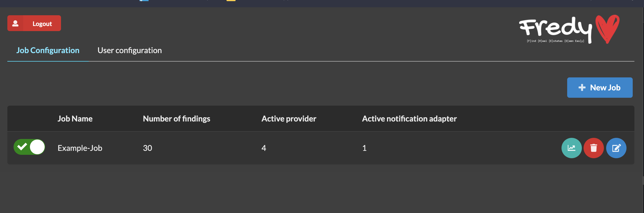Disable the Example-Job toggle switch
Screen dimensions: 644x213
tap(29, 147)
